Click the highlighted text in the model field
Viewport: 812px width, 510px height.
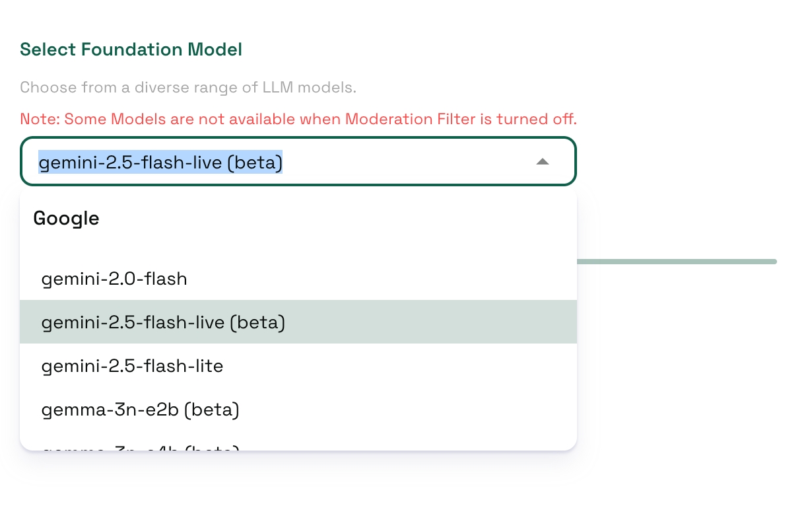click(160, 162)
